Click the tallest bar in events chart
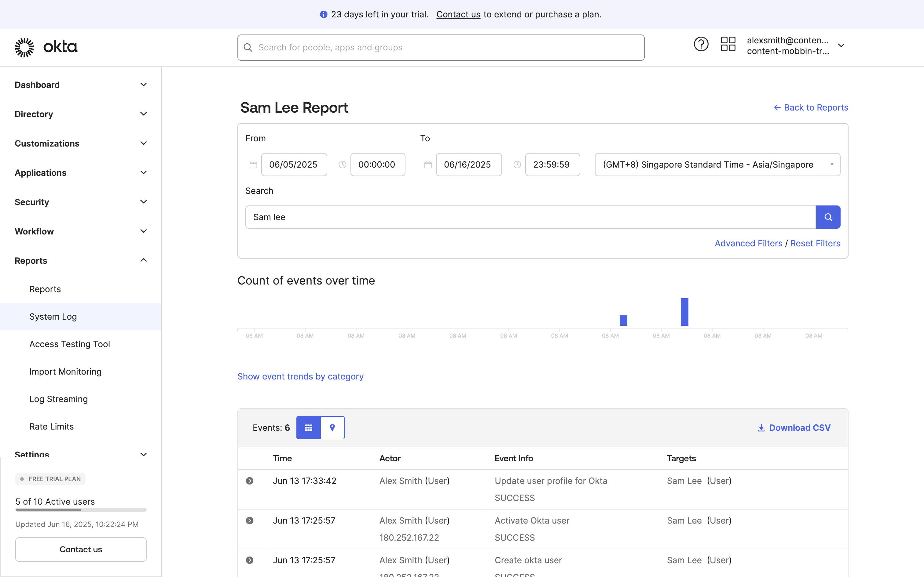Screen dimensions: 924x577 684,312
